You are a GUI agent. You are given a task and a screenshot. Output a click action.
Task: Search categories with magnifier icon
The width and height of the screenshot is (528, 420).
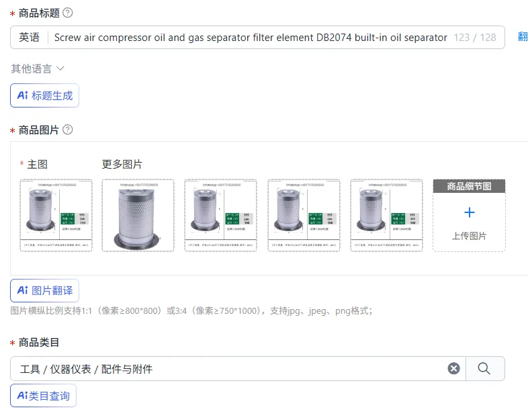tap(484, 368)
